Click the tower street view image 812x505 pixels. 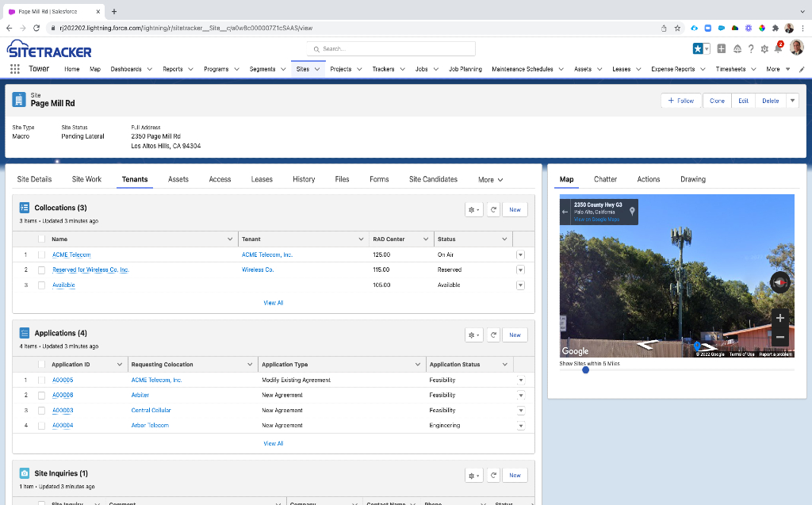(677, 276)
